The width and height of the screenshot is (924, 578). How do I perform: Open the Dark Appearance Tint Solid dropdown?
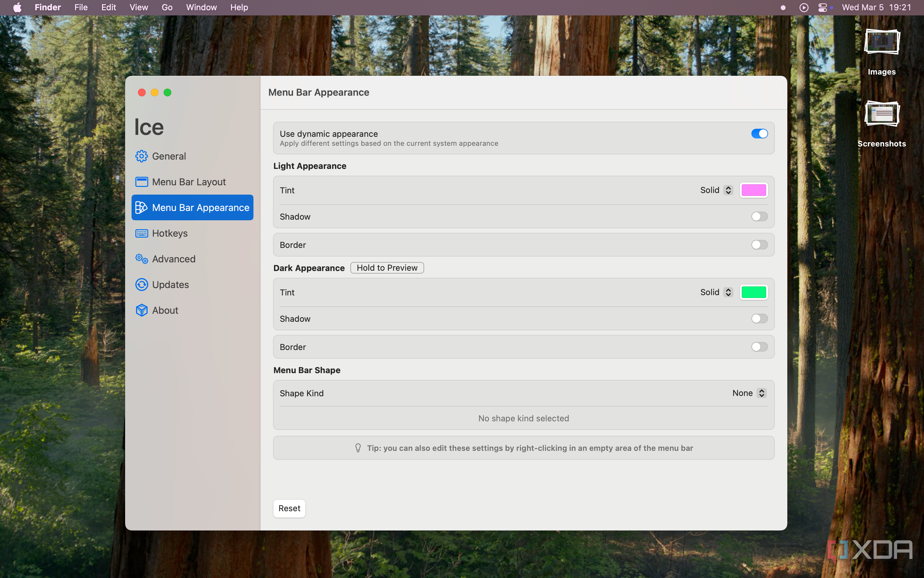point(716,293)
